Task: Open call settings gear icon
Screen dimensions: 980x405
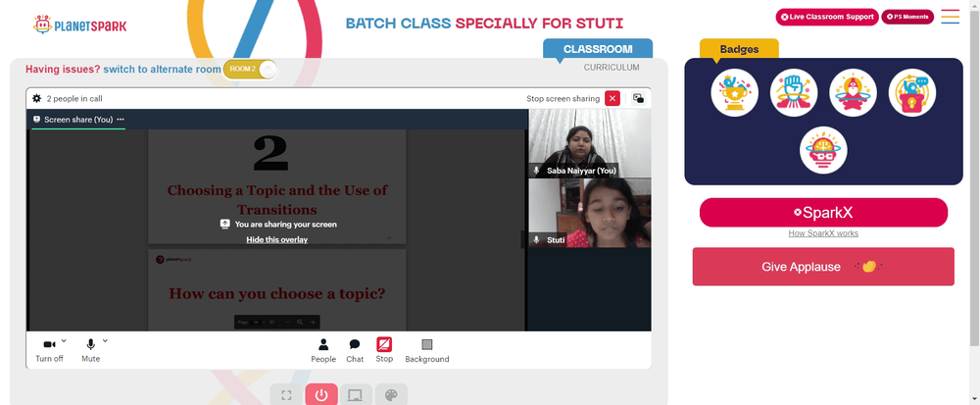Action: pos(37,98)
